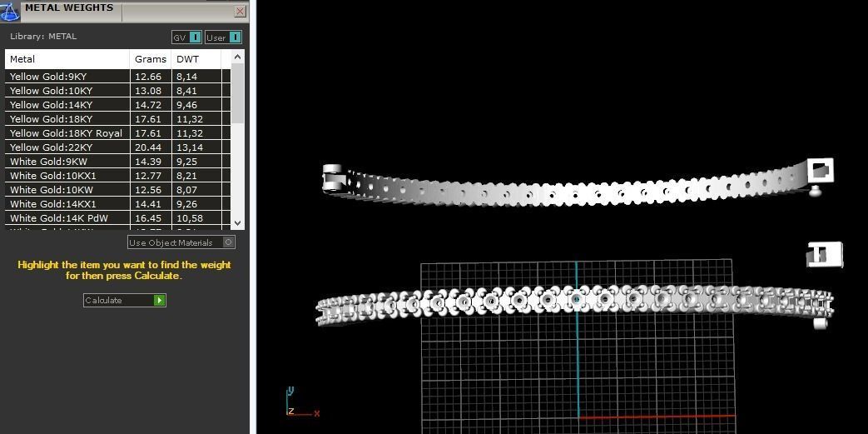Select the White Gold:14KX1 row
This screenshot has width=868, height=434.
[117, 204]
